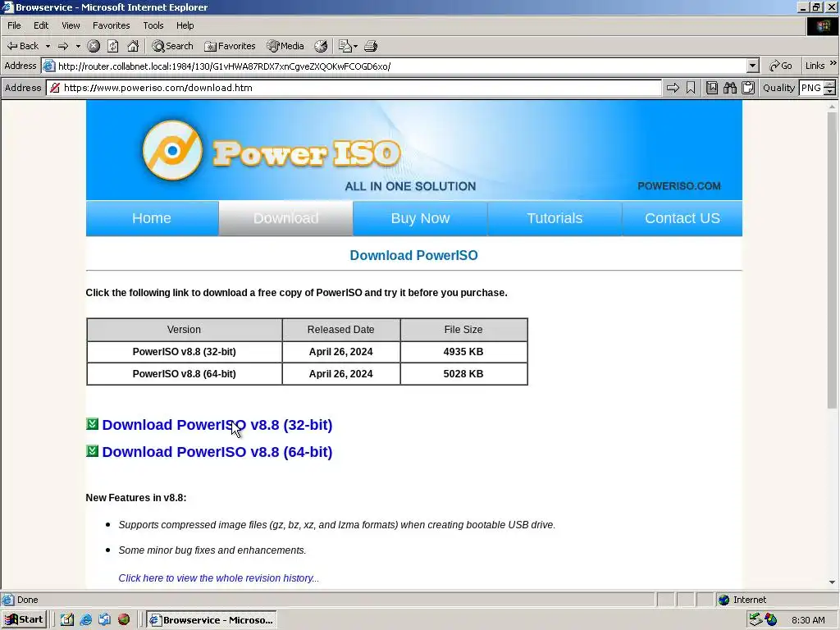The width and height of the screenshot is (840, 630).
Task: Click the Browservice go arrow icon
Action: [x=673, y=88]
